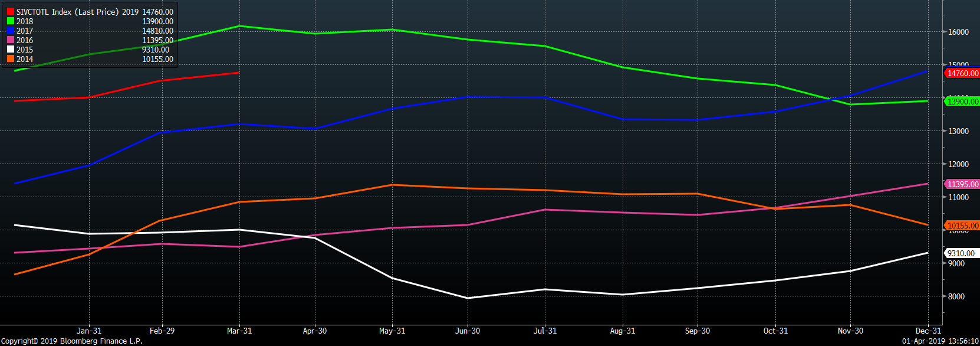Select the Dec-31 date axis label
Screen dimensions: 980x346
click(928, 331)
